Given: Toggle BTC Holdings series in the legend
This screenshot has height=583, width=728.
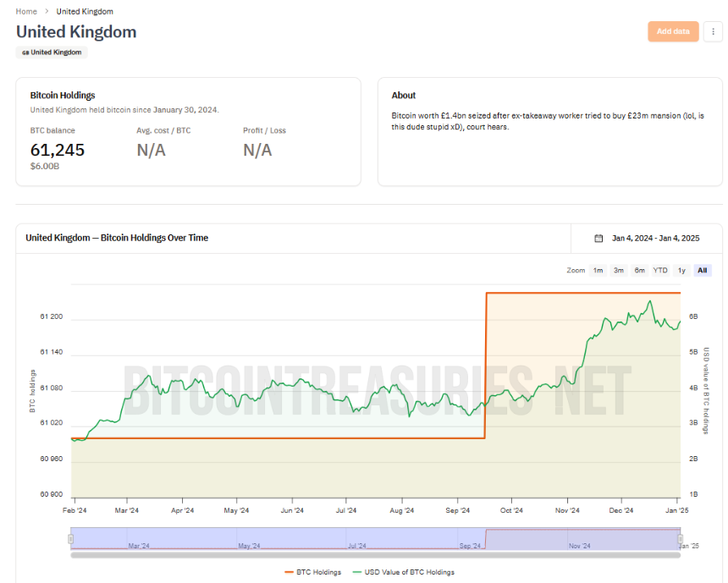Looking at the screenshot, I should (313, 572).
